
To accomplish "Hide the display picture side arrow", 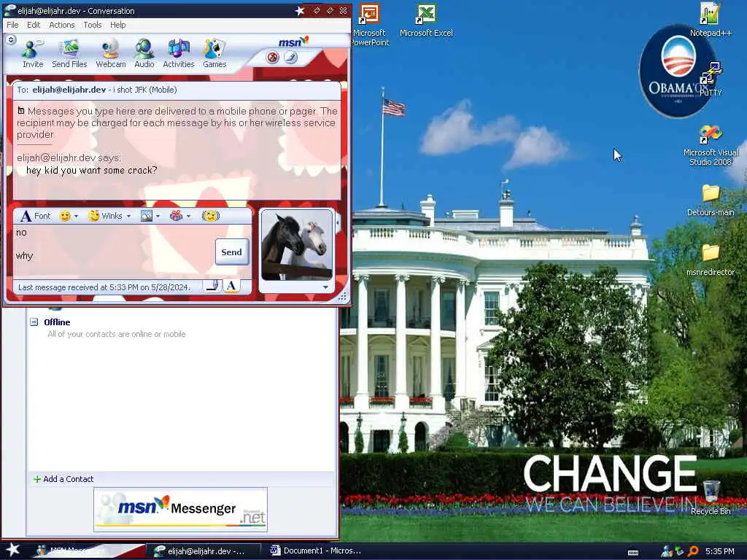I will point(338,222).
